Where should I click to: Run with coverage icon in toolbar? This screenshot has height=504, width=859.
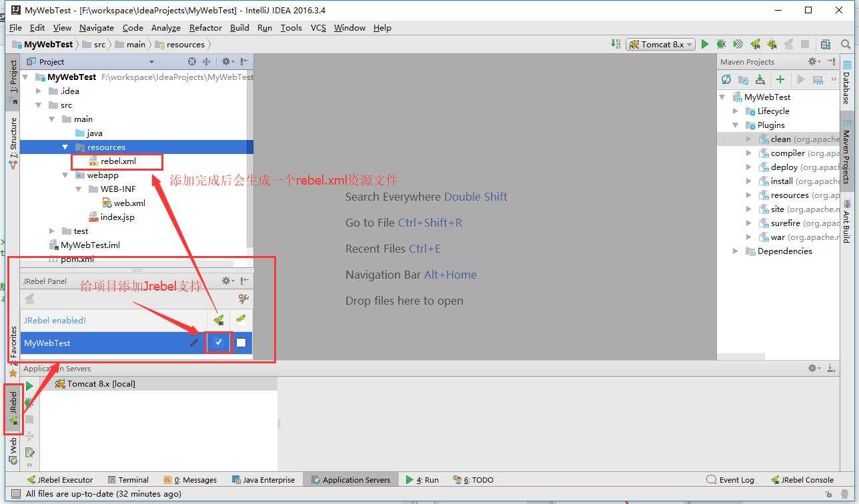pyautogui.click(x=738, y=44)
